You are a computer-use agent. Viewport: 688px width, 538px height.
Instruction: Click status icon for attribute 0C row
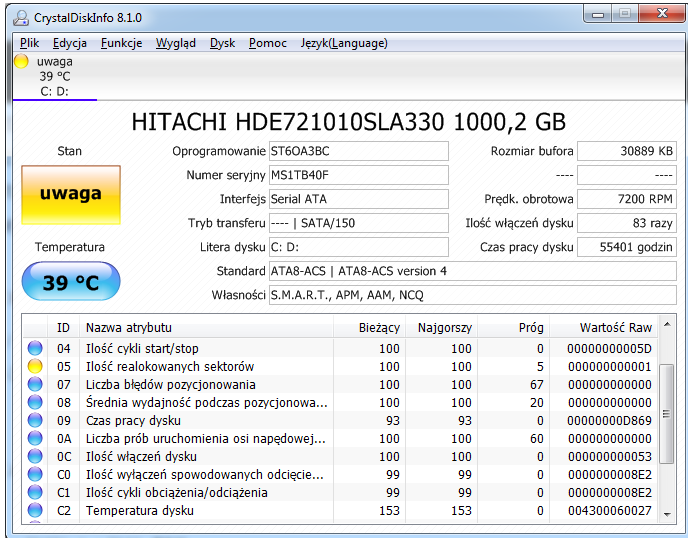[35, 456]
